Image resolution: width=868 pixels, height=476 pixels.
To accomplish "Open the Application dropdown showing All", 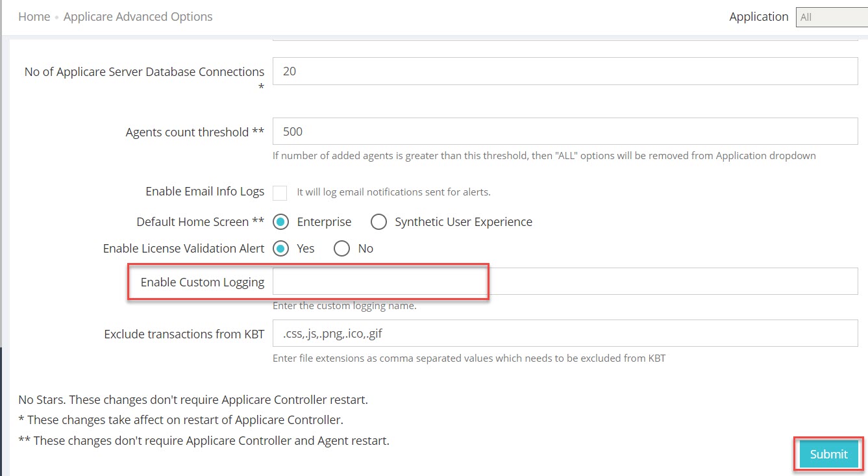I will click(831, 18).
